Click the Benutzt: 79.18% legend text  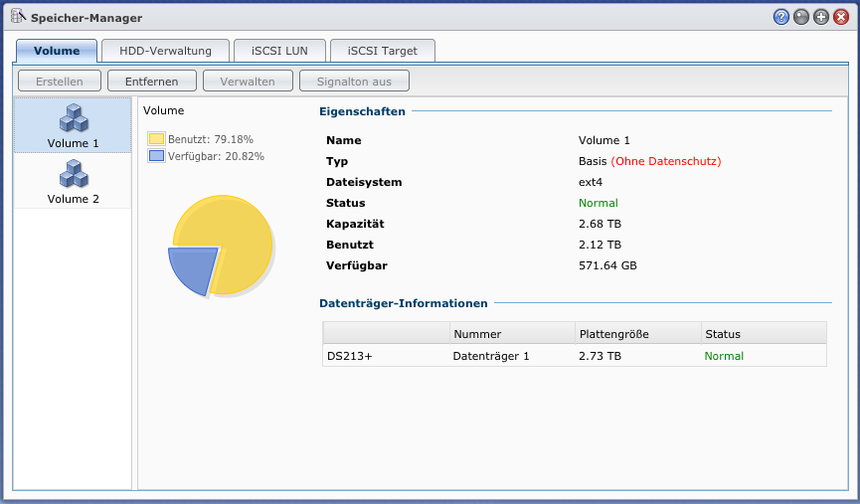coord(211,139)
